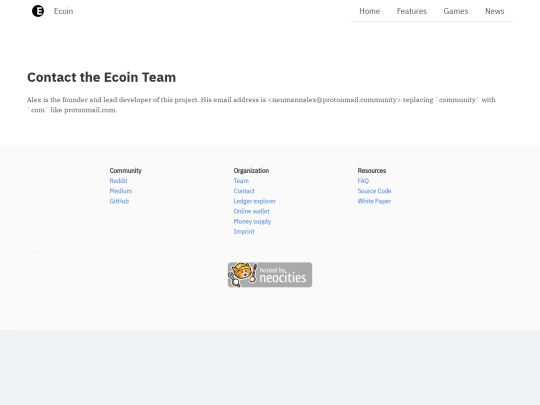The height and width of the screenshot is (405, 540).
Task: Click the hosted by neocities badge
Action: 270,275
